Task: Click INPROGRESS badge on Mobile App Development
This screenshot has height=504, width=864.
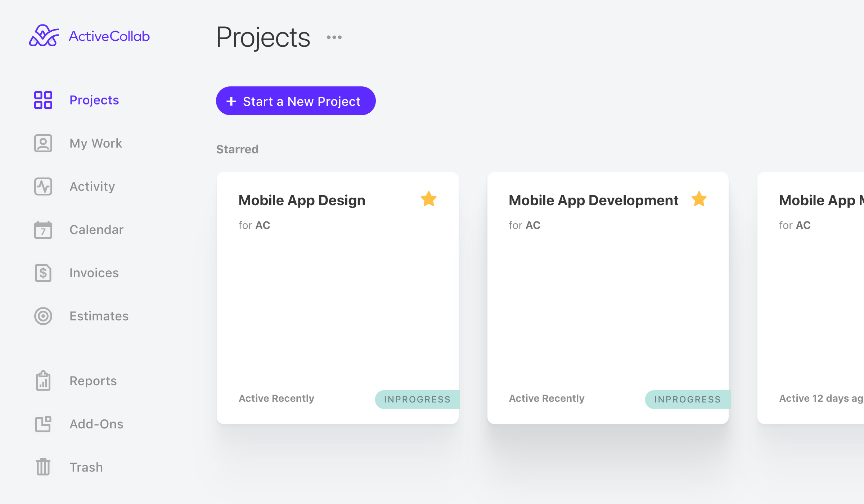Action: pos(687,398)
